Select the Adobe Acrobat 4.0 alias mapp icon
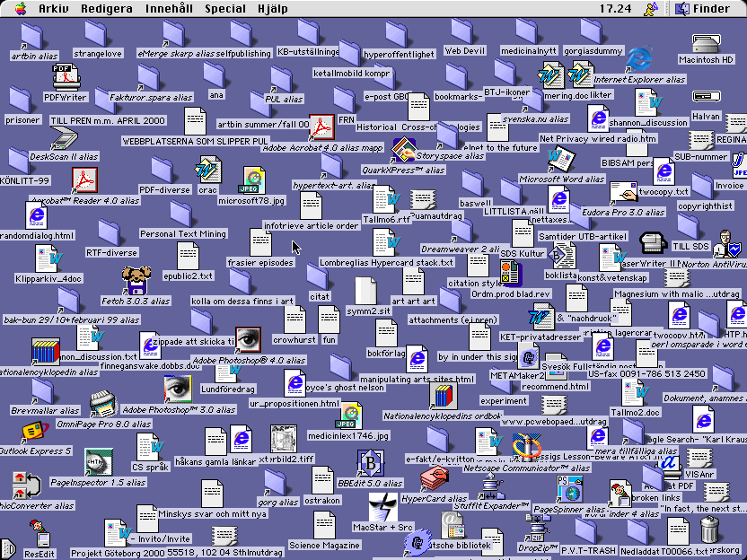The width and height of the screenshot is (747, 560). [322, 127]
